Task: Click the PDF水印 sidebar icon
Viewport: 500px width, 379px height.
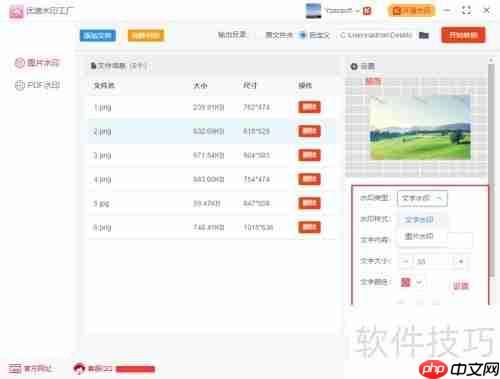Action: [x=20, y=85]
